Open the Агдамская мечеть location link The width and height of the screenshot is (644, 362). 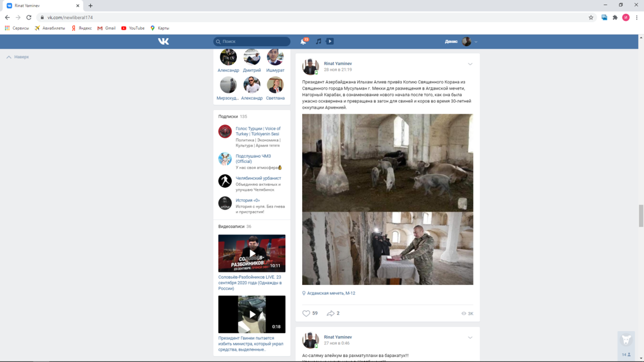331,293
